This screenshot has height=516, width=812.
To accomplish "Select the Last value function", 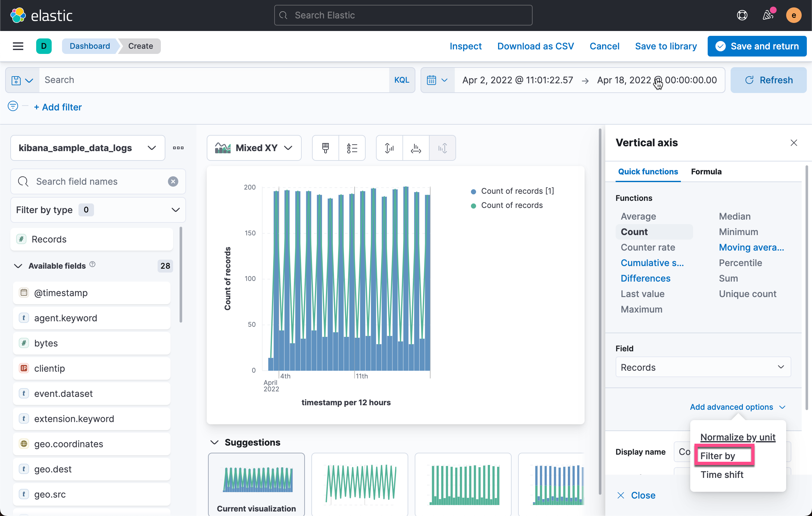I will 643,294.
